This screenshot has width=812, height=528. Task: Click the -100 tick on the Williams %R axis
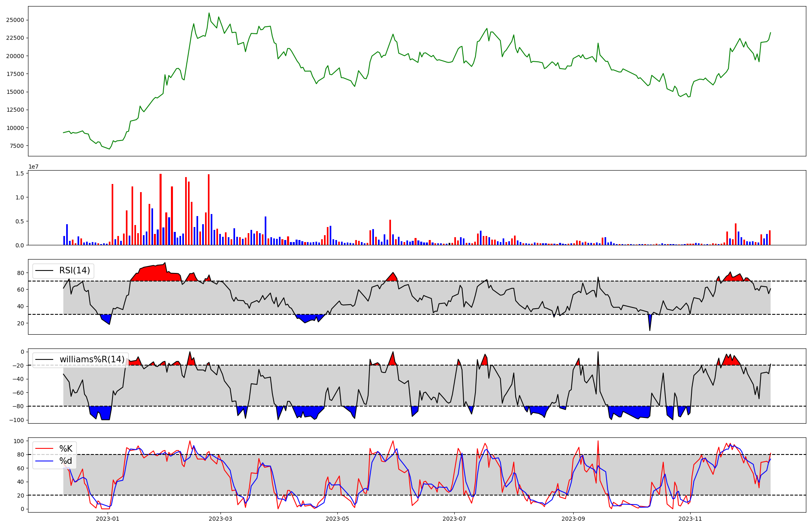click(17, 420)
